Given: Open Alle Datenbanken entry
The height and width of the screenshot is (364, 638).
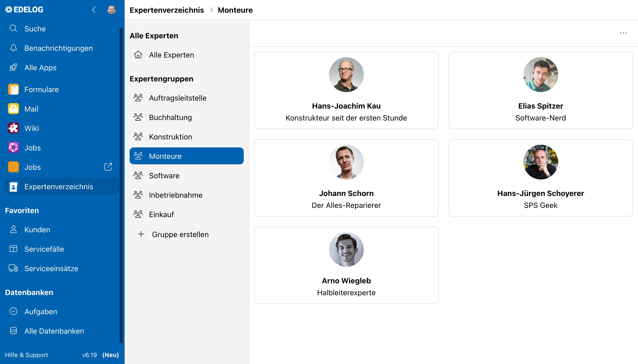Looking at the screenshot, I should point(62,331).
